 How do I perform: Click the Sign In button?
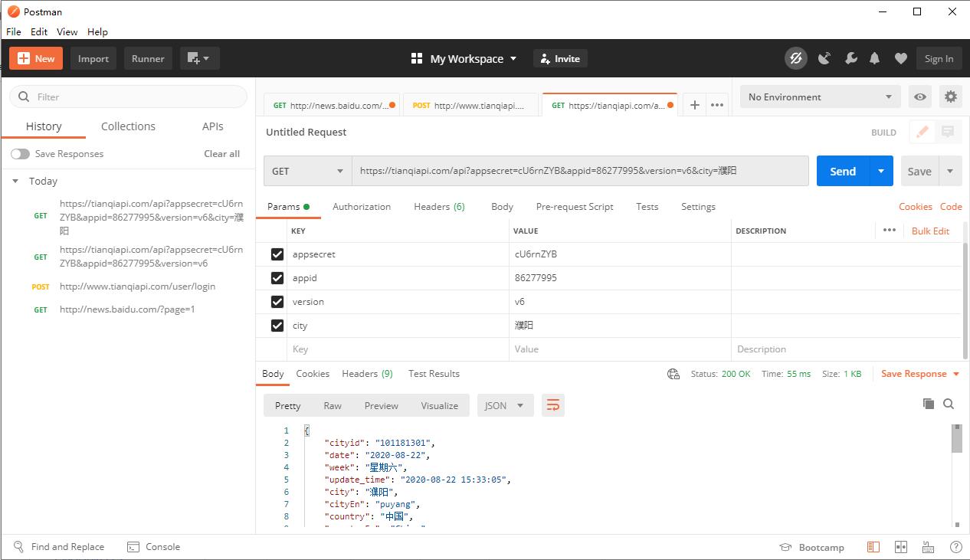939,58
